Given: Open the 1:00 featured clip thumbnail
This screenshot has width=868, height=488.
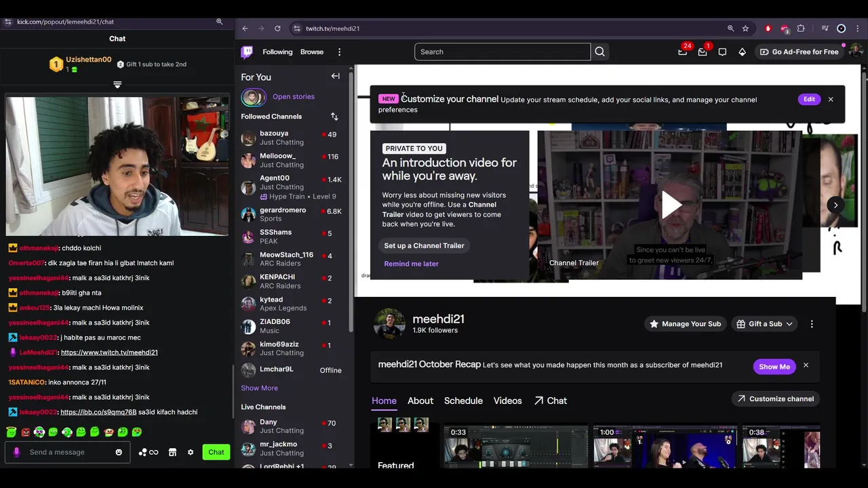Looking at the screenshot, I should [x=665, y=447].
